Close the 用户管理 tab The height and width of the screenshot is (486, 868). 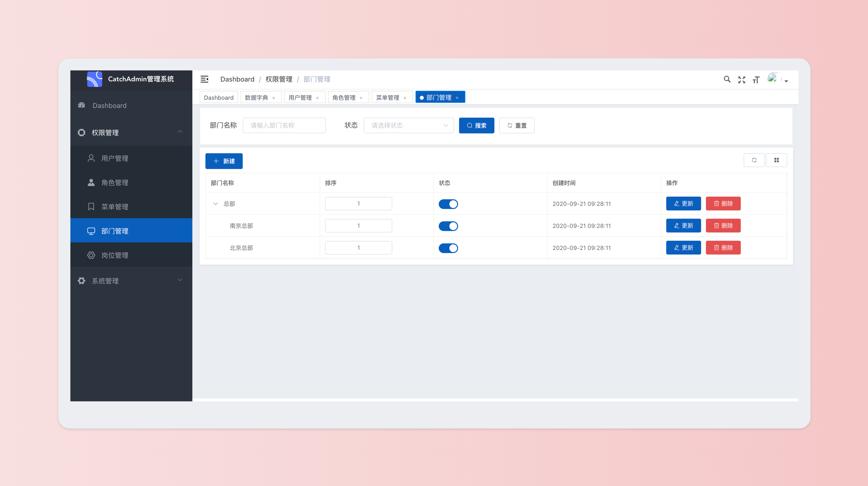(x=317, y=98)
